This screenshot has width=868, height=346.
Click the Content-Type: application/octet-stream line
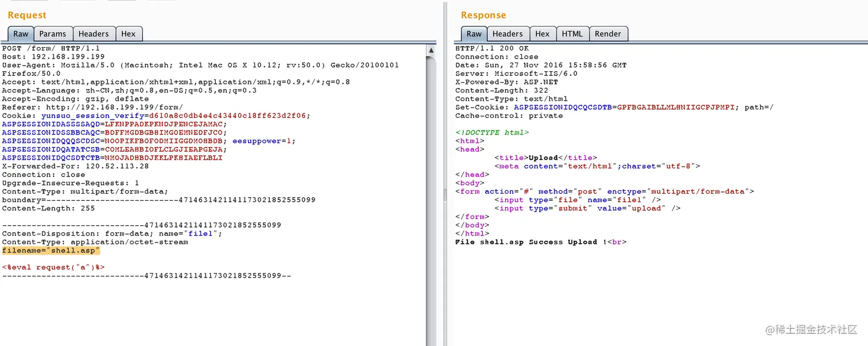click(x=95, y=242)
